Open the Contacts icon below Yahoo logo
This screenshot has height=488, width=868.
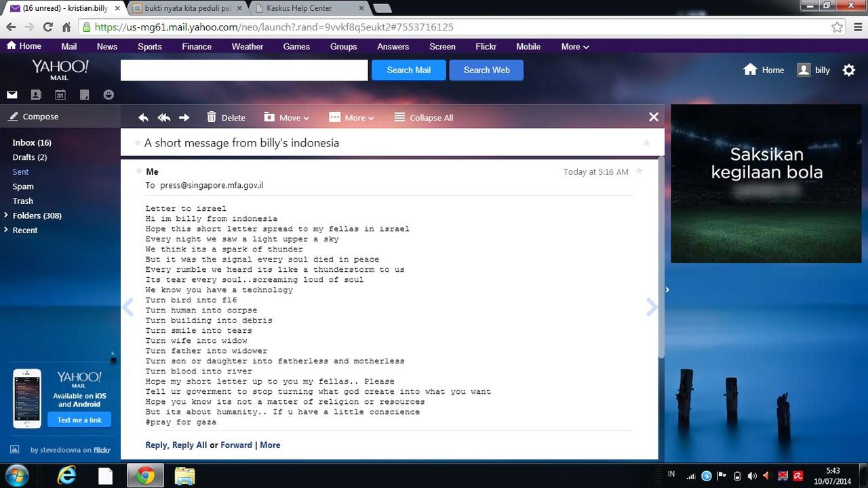36,95
